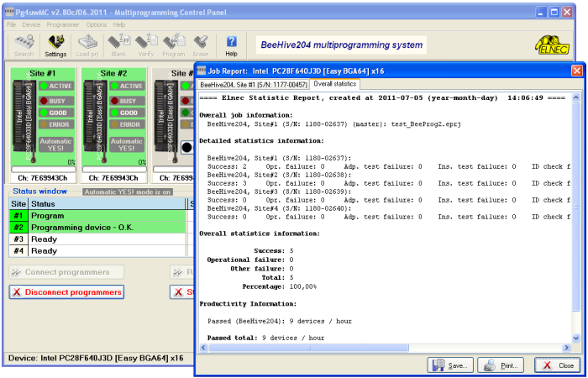The width and height of the screenshot is (588, 378).
Task: Click the 'Overall job information:' heading
Action: coord(246,115)
